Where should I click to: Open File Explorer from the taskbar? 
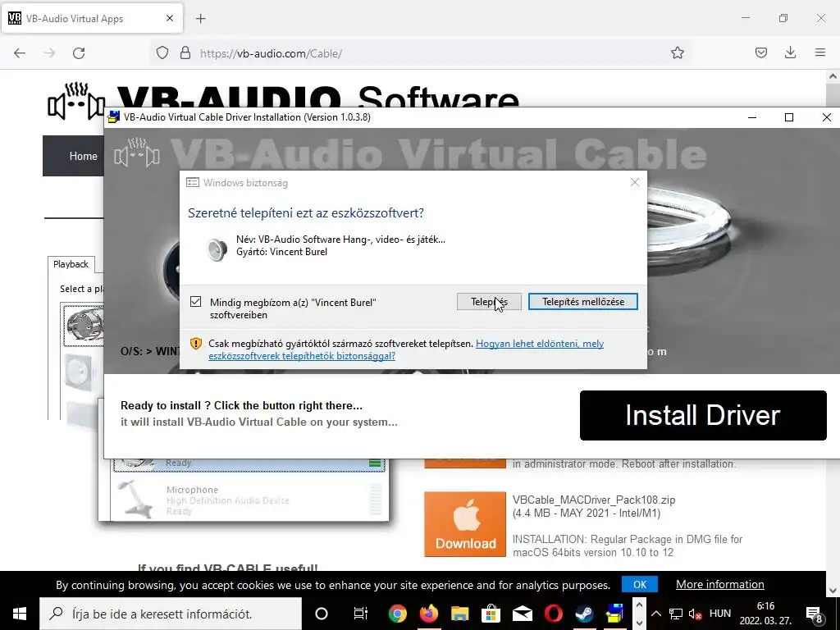[459, 614]
